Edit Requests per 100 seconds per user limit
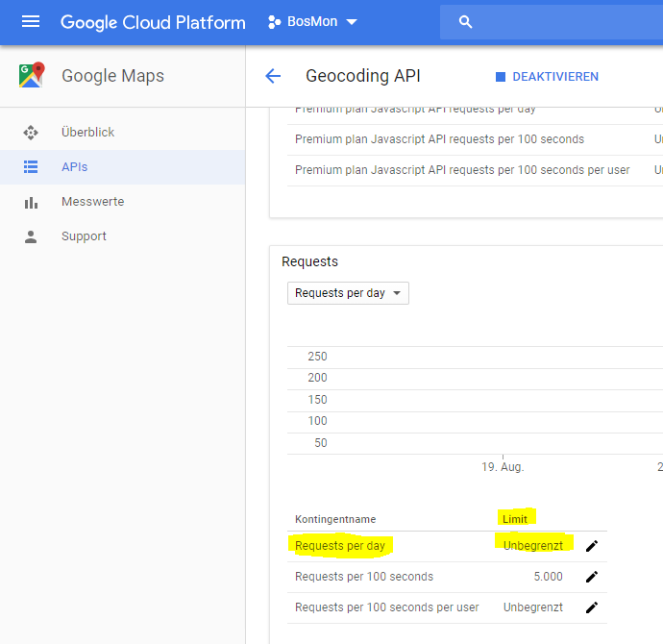 click(x=592, y=607)
